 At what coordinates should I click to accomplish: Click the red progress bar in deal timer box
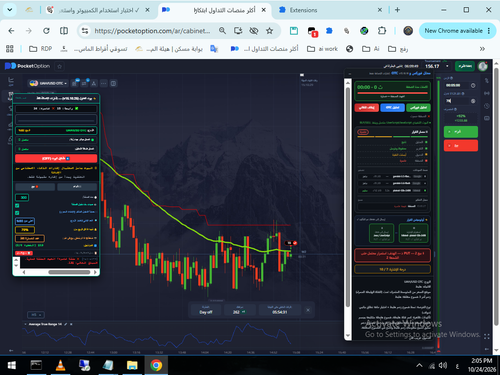click(x=392, y=93)
